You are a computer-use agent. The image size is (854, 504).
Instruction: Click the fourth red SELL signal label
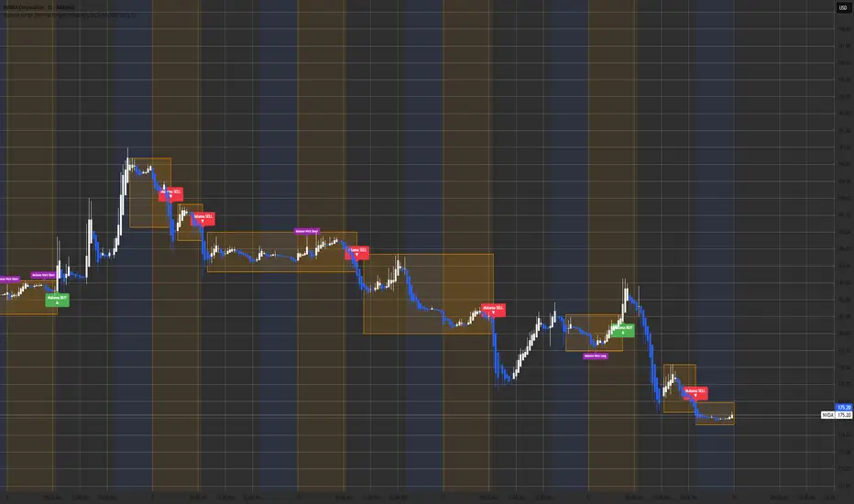coord(494,310)
